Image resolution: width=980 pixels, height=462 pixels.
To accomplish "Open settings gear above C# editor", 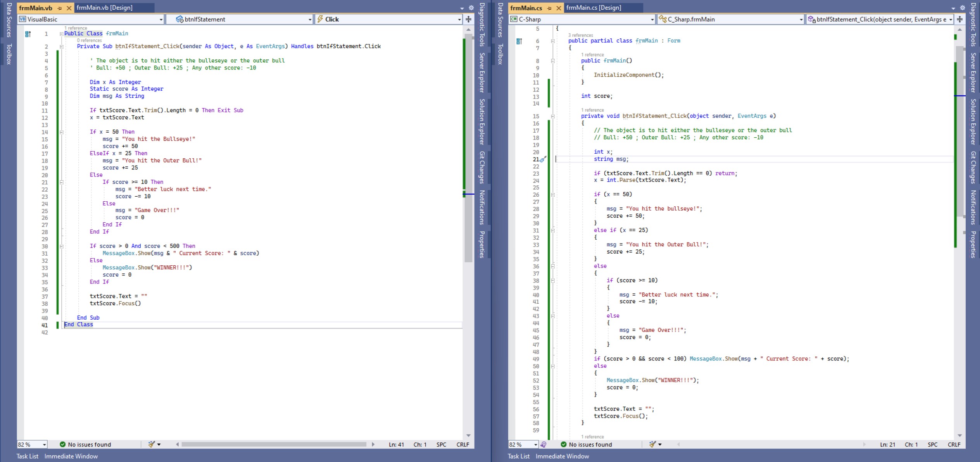I will (963, 8).
